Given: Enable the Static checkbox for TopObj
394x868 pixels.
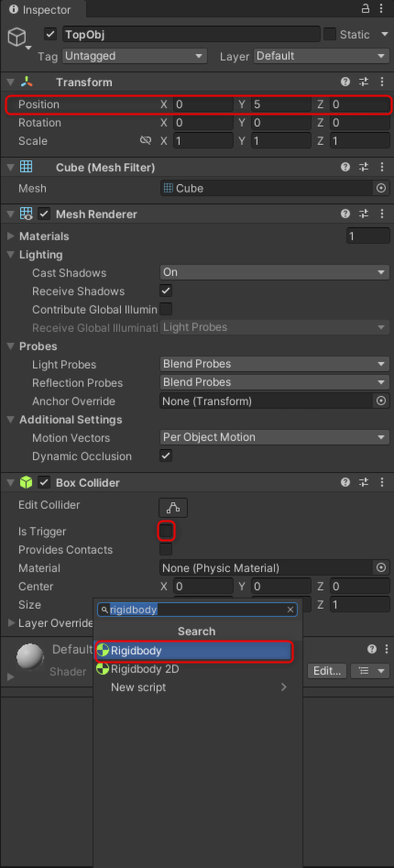Looking at the screenshot, I should point(329,34).
